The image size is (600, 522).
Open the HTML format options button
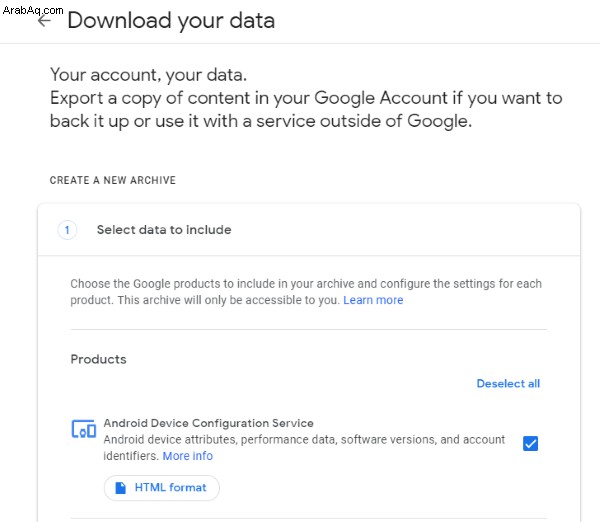[161, 488]
